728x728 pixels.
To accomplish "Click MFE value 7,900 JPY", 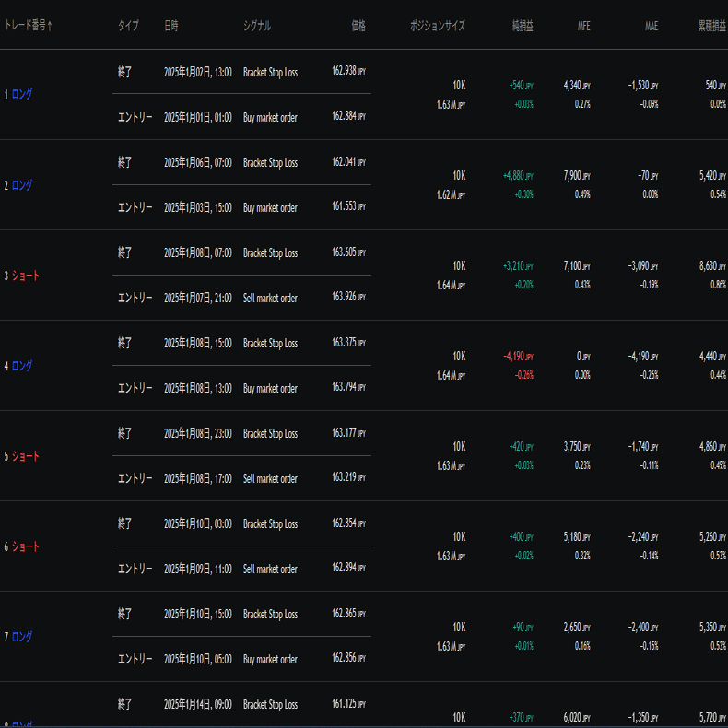I will click(x=577, y=175).
